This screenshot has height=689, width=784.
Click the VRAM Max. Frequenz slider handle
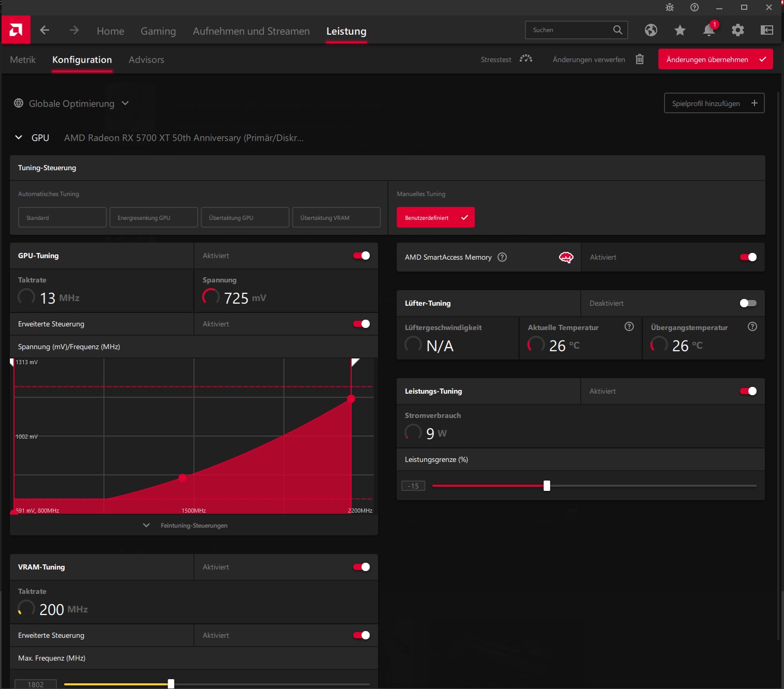point(171,684)
